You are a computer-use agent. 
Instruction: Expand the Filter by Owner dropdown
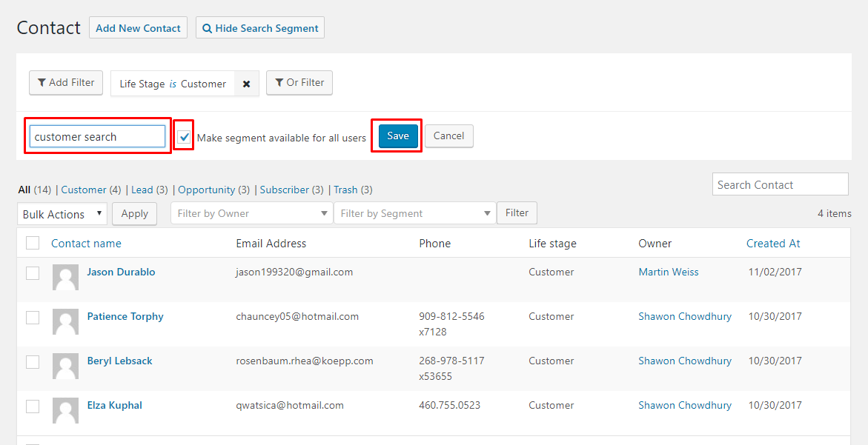click(x=251, y=213)
